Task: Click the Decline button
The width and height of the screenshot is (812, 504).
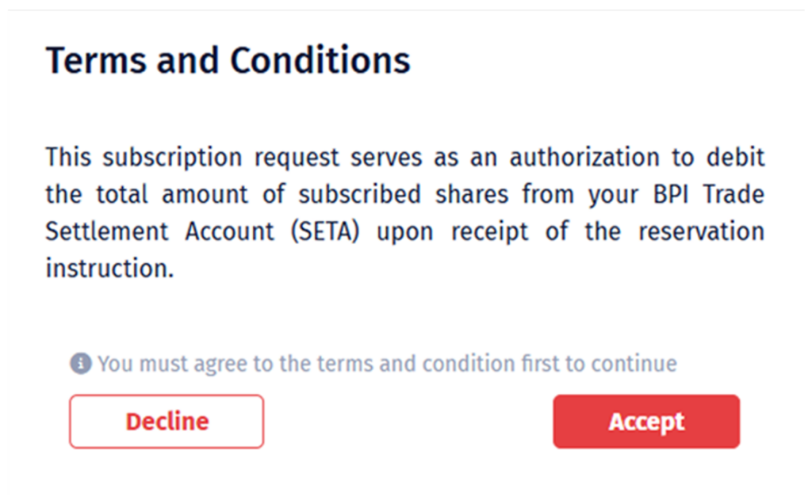Action: coord(167,422)
